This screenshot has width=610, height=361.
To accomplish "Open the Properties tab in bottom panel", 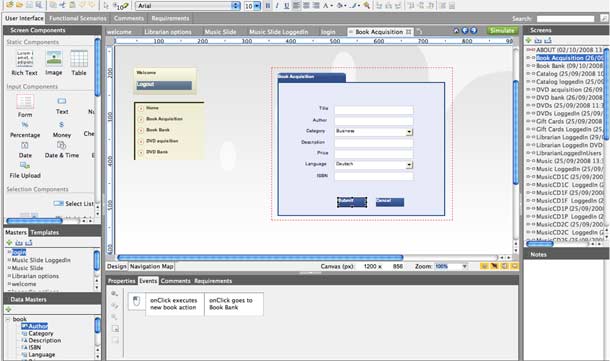I will point(121,281).
